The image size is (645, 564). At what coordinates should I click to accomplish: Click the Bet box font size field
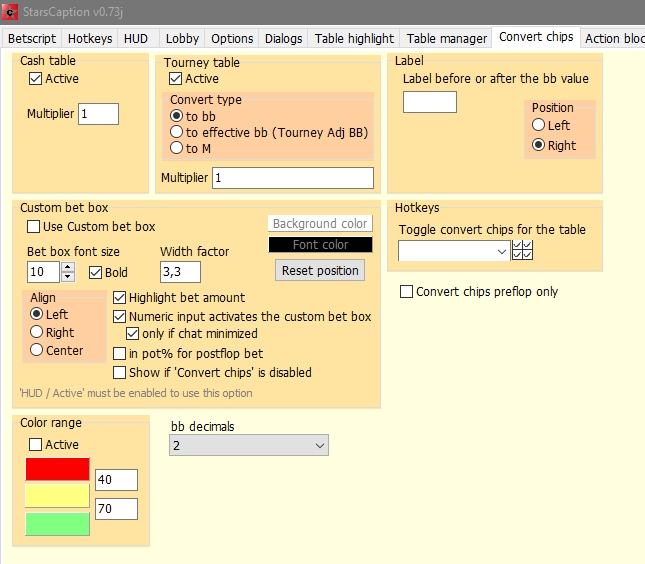click(44, 272)
